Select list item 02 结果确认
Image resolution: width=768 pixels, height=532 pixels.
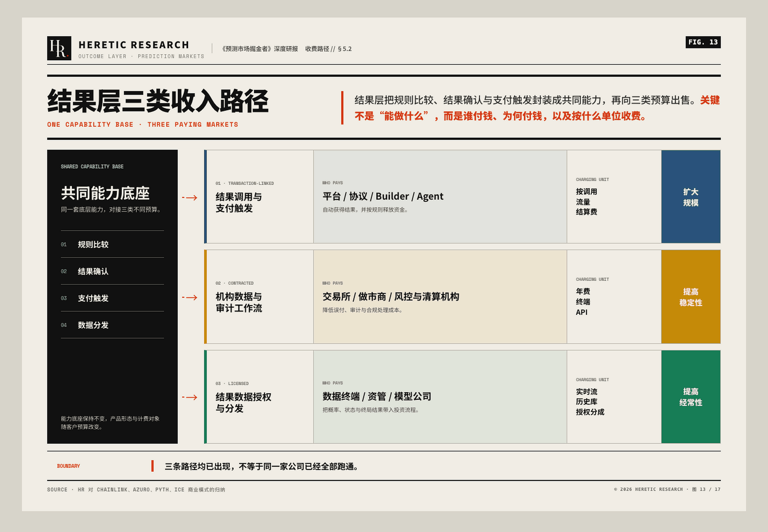click(112, 271)
